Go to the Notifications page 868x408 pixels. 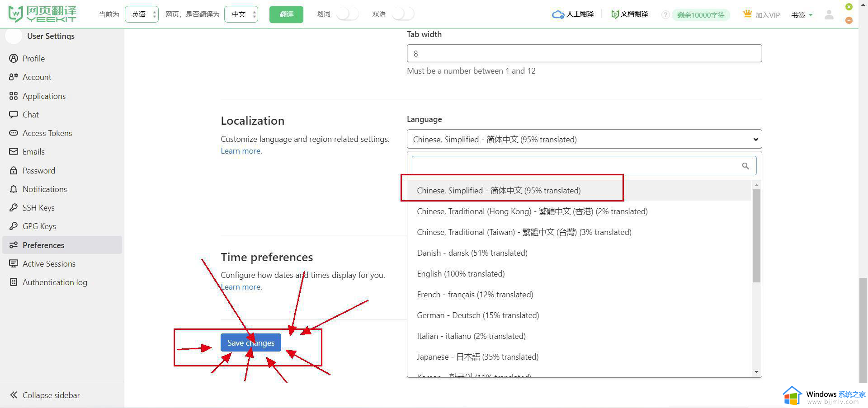click(62, 189)
